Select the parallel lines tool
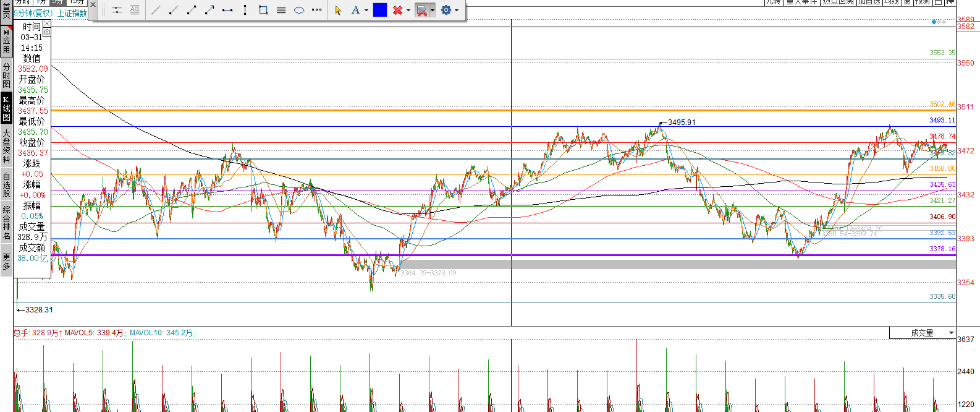This screenshot has width=980, height=412. (x=281, y=10)
